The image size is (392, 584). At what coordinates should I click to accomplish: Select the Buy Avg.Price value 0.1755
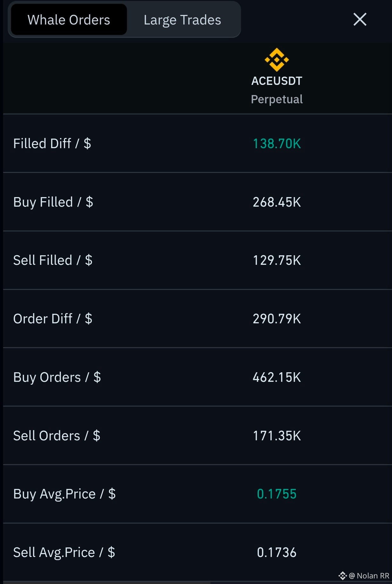pyautogui.click(x=277, y=494)
